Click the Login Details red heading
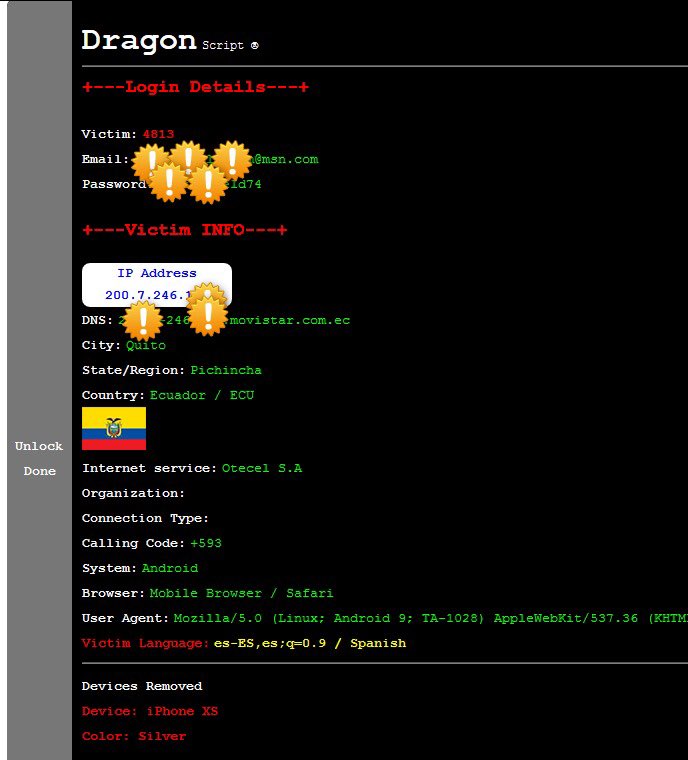 coord(195,87)
